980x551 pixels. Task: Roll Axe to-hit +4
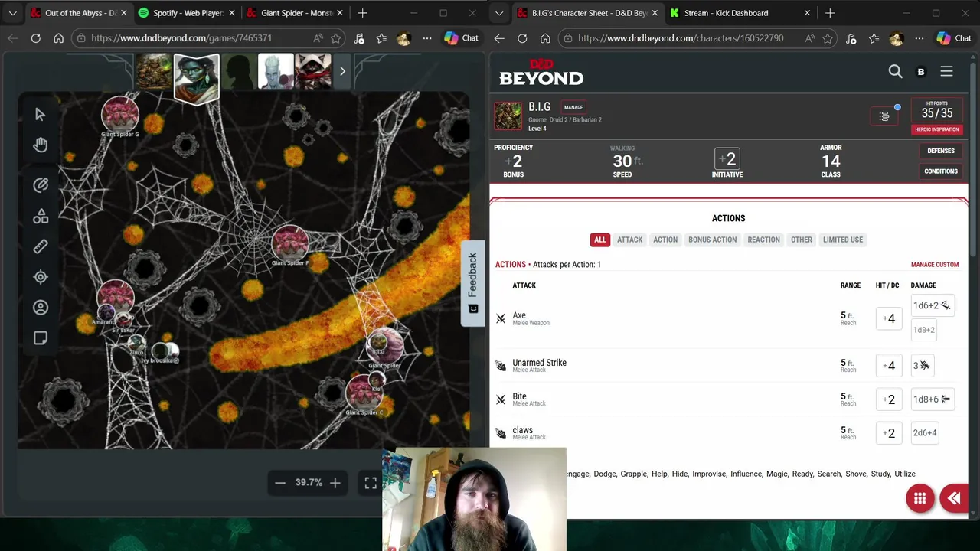(890, 318)
